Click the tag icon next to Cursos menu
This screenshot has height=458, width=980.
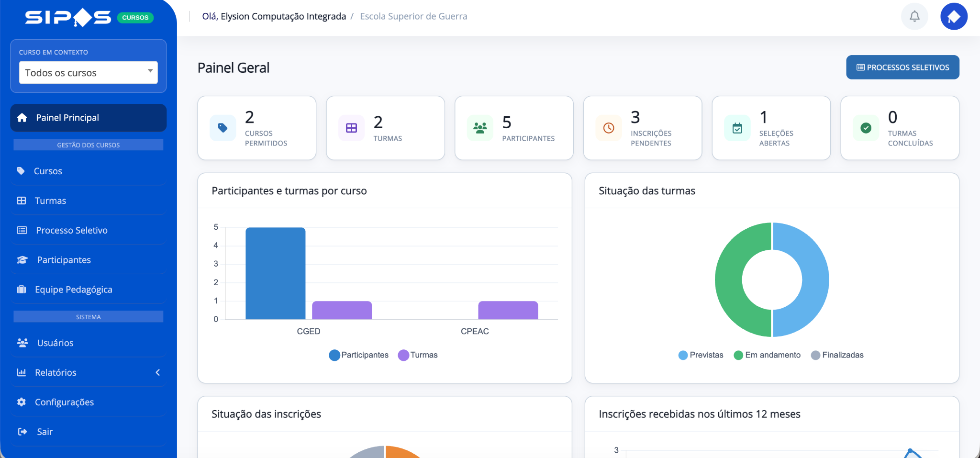[x=21, y=171]
